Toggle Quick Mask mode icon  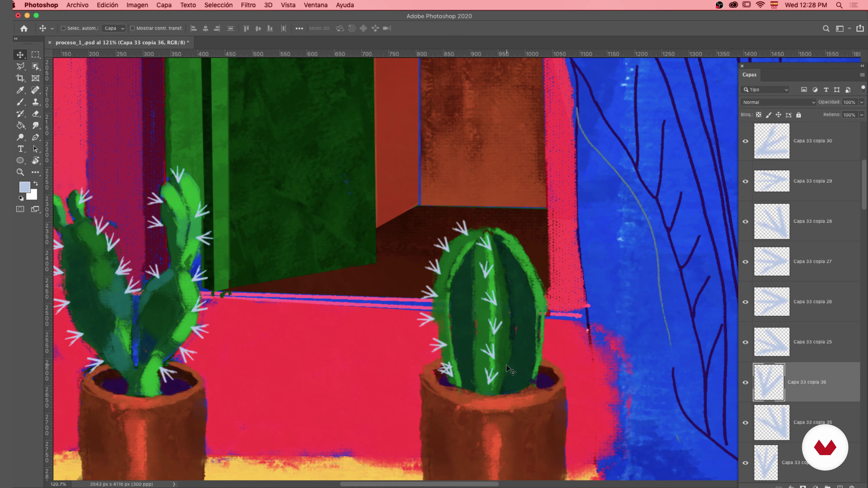pos(20,209)
